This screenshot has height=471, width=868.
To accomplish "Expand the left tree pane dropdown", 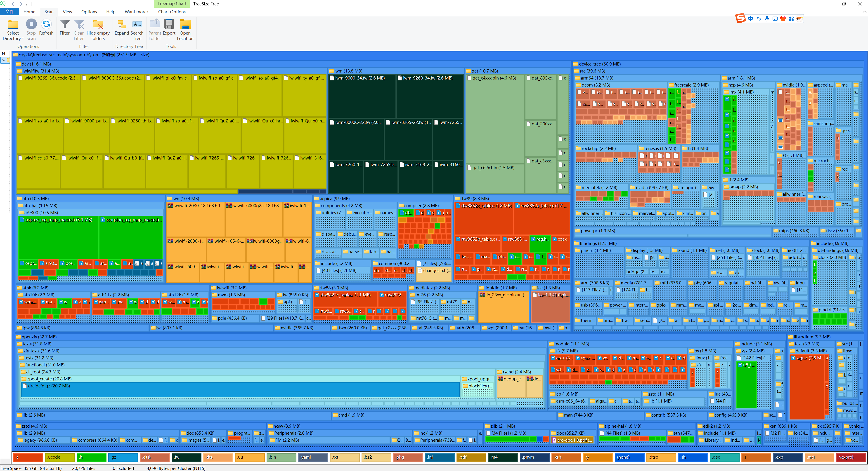I will click(4, 60).
